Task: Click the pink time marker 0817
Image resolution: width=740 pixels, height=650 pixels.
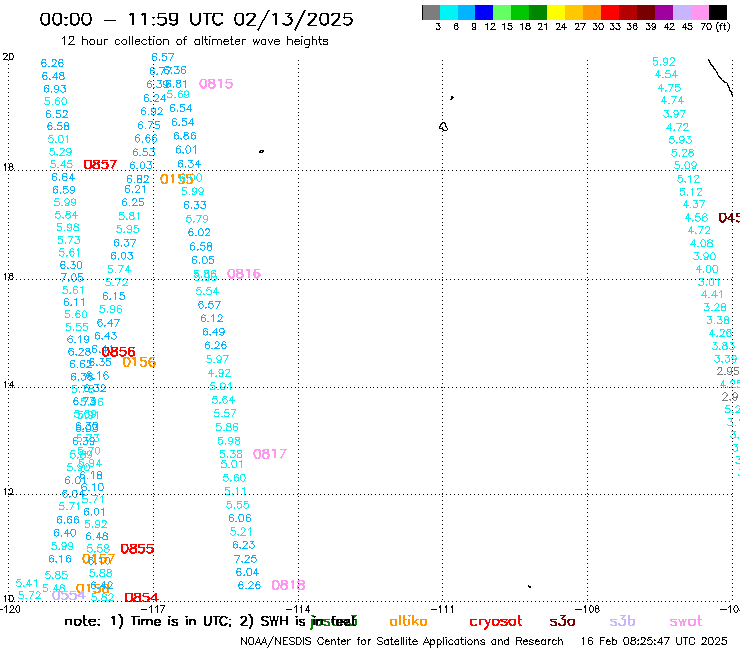Action: [269, 454]
